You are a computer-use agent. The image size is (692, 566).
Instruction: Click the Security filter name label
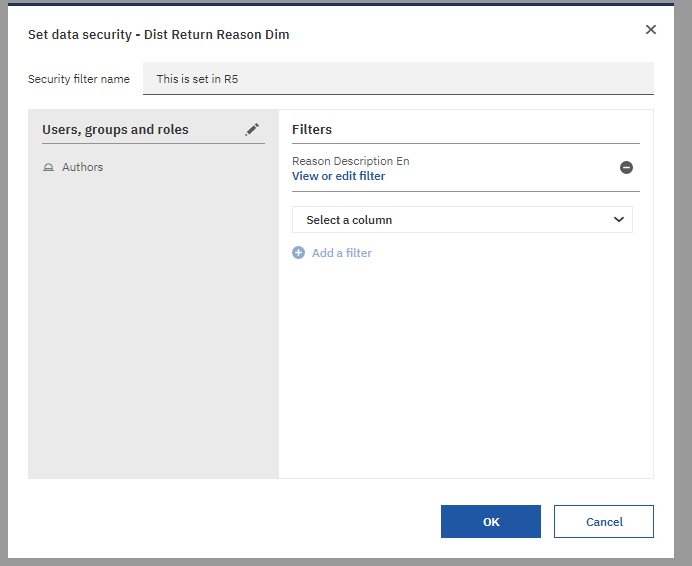pyautogui.click(x=79, y=79)
